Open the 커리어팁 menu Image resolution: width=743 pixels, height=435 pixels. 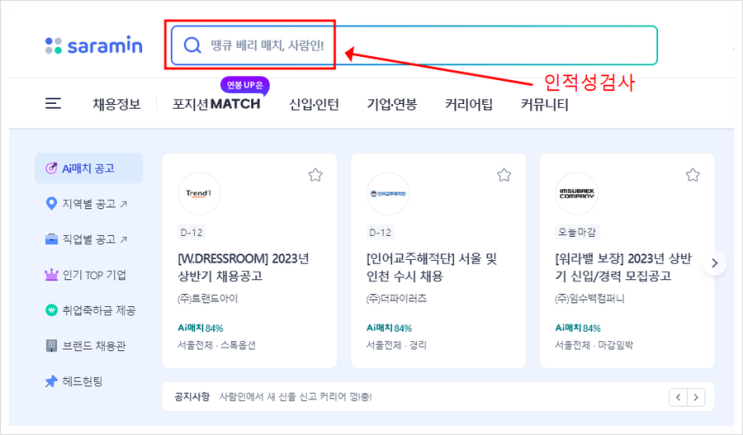pos(469,104)
